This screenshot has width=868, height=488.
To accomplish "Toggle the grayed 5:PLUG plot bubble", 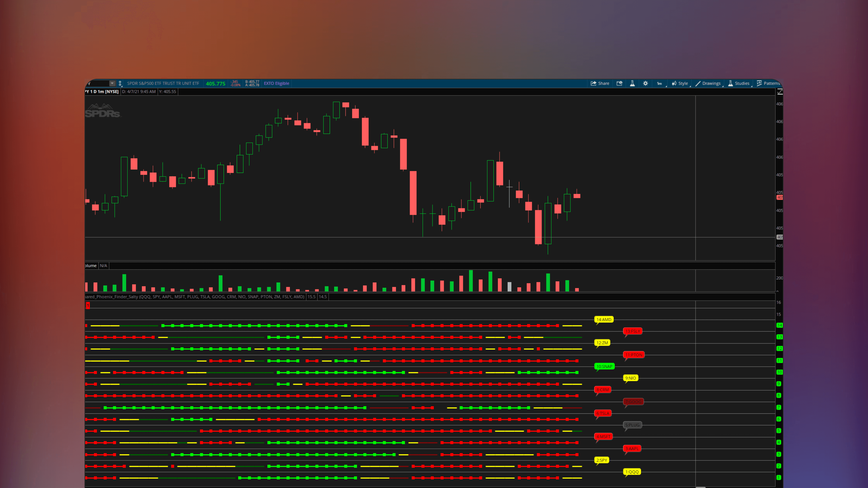I will 632,425.
